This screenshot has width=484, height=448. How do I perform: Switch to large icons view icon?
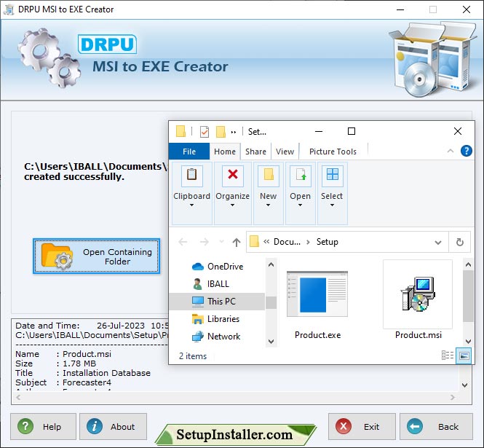point(464,356)
